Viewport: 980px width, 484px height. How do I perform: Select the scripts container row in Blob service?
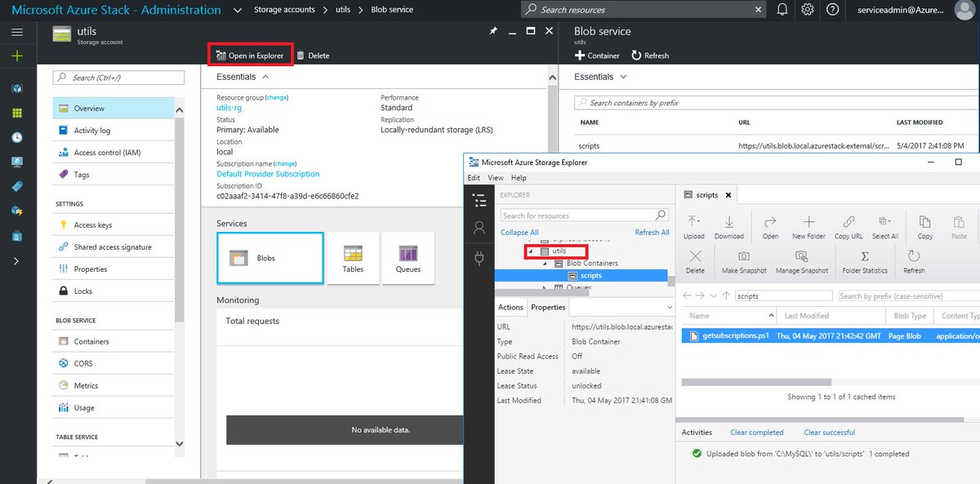pyautogui.click(x=776, y=145)
